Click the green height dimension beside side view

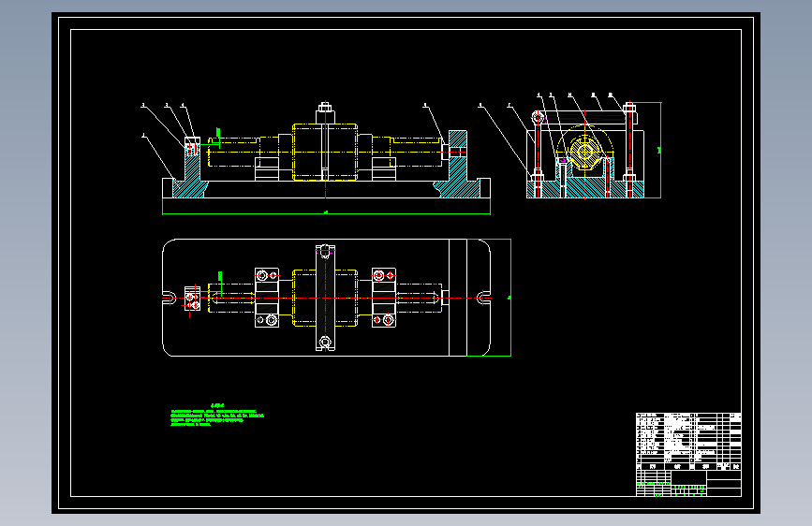coord(660,150)
